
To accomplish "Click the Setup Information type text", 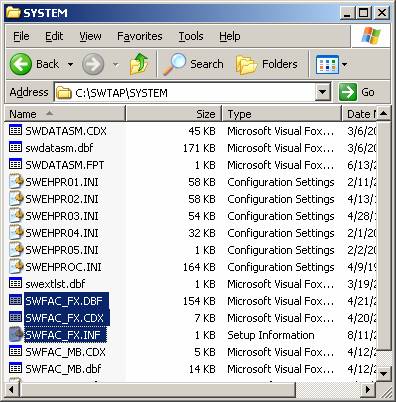I will tap(271, 335).
